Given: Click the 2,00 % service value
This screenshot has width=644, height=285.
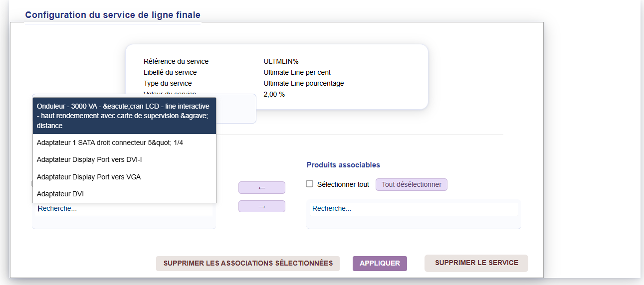Looking at the screenshot, I should [274, 94].
